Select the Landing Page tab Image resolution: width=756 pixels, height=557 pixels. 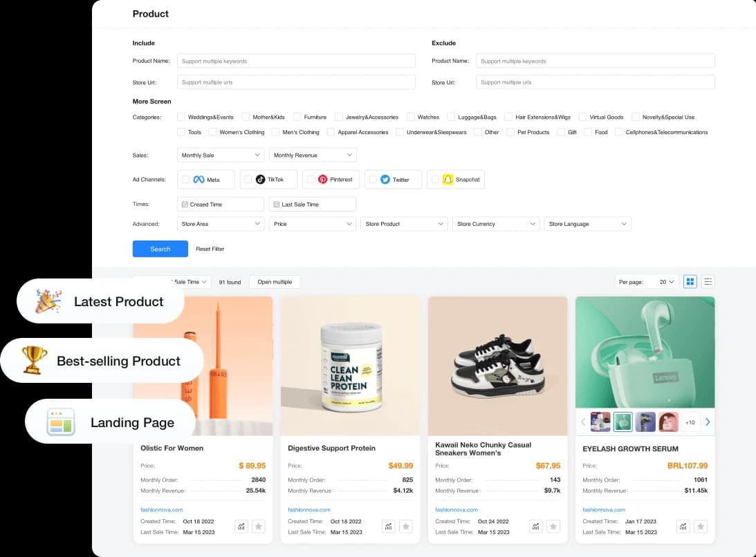111,422
